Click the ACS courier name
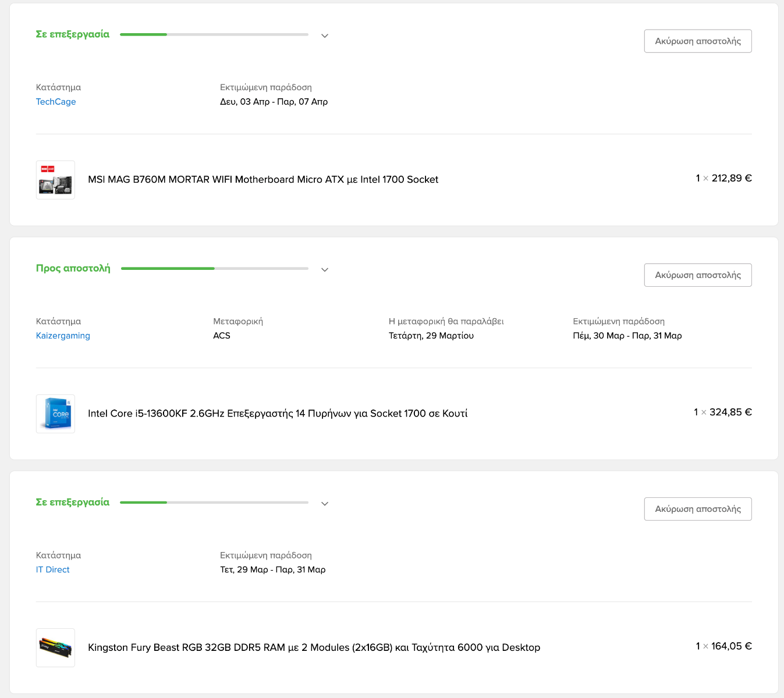 [x=222, y=336]
